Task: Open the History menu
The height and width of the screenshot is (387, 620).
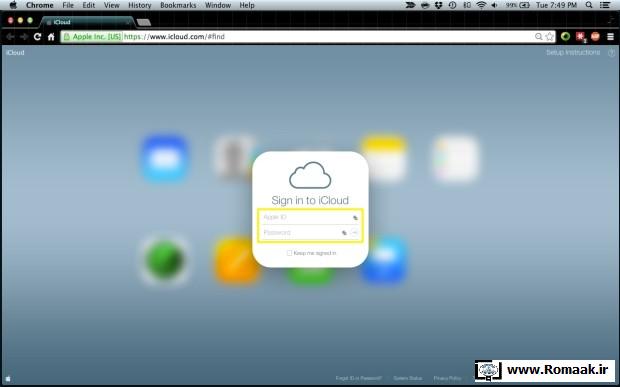Action: coord(140,5)
